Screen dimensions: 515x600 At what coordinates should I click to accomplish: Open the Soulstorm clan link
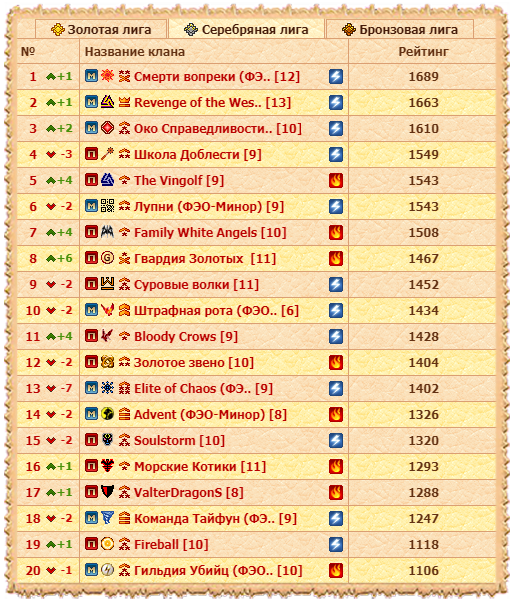[x=179, y=440]
